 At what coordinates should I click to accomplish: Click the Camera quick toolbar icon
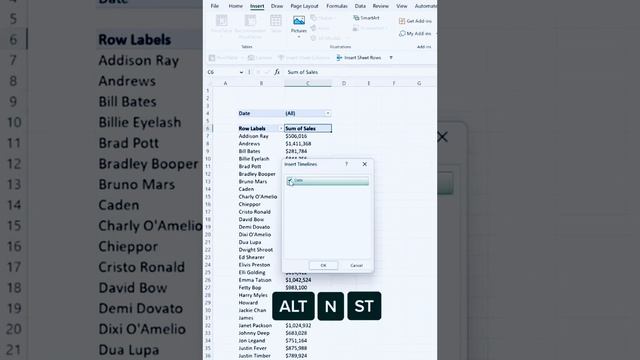[260, 58]
